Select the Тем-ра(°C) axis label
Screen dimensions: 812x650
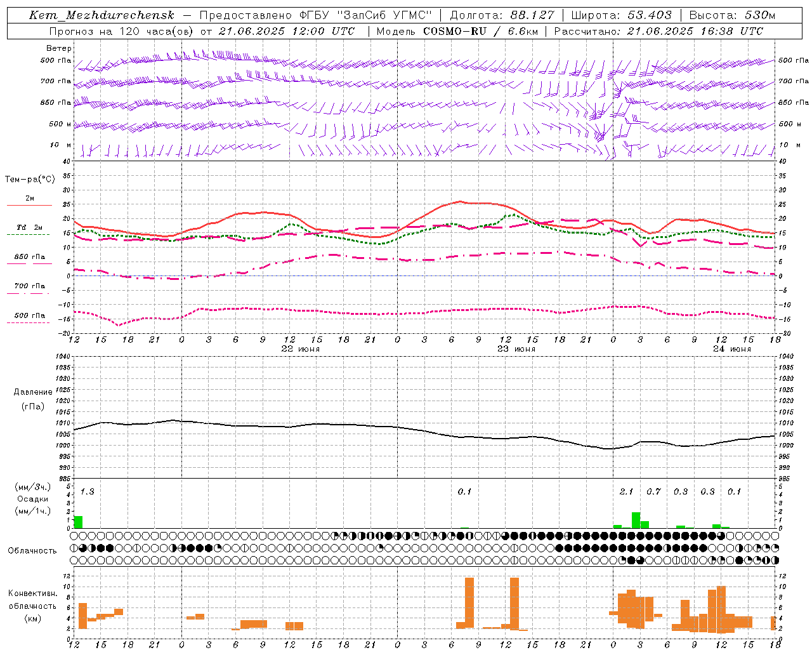click(30, 180)
